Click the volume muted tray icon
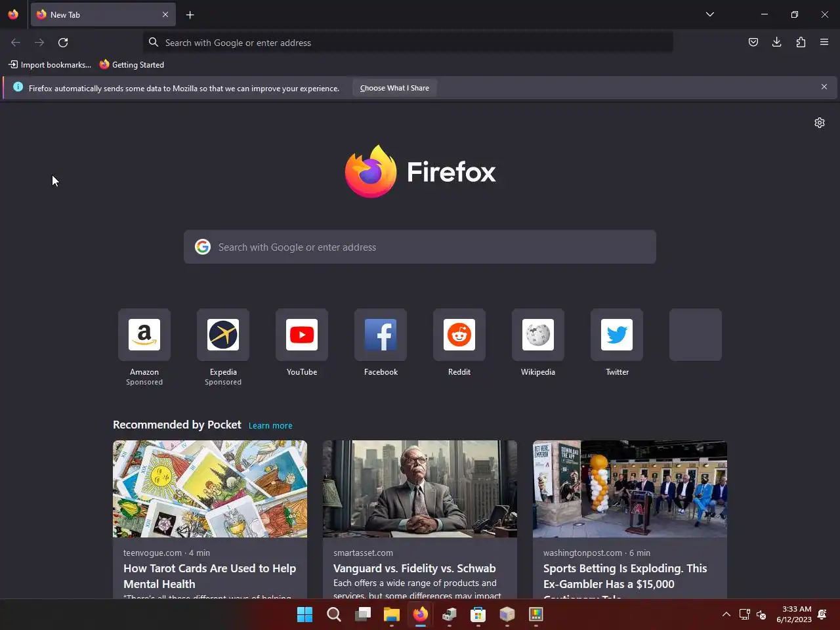This screenshot has height=630, width=840. pos(761,614)
